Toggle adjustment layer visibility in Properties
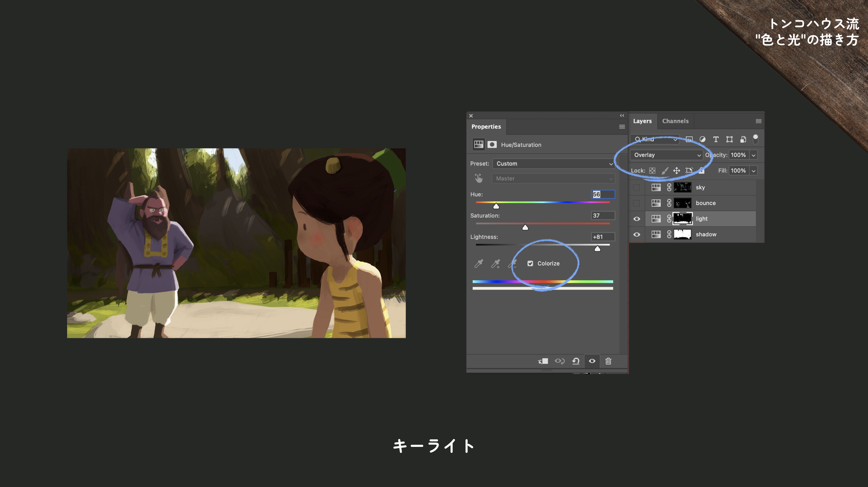 592,361
